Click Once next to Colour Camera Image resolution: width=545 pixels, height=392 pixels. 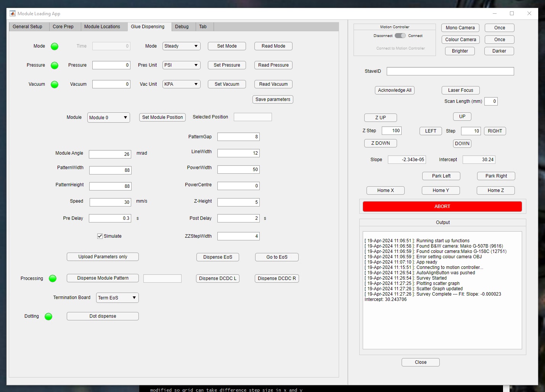pos(500,40)
